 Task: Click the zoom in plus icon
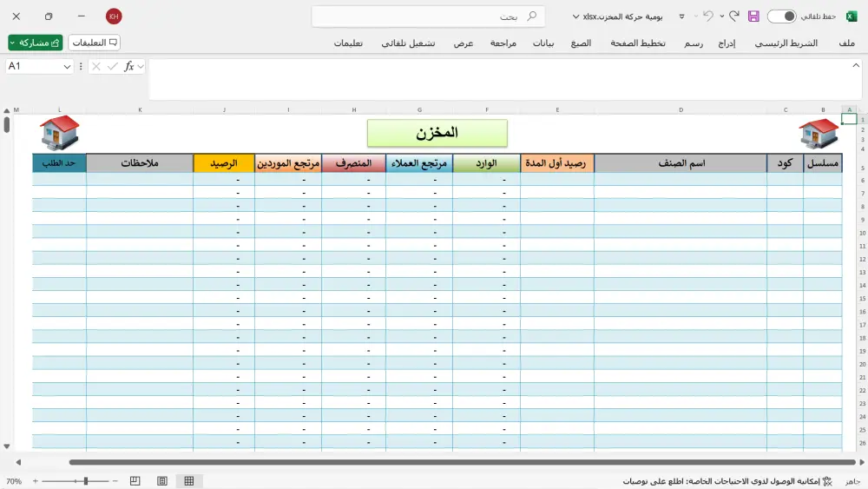(x=36, y=481)
